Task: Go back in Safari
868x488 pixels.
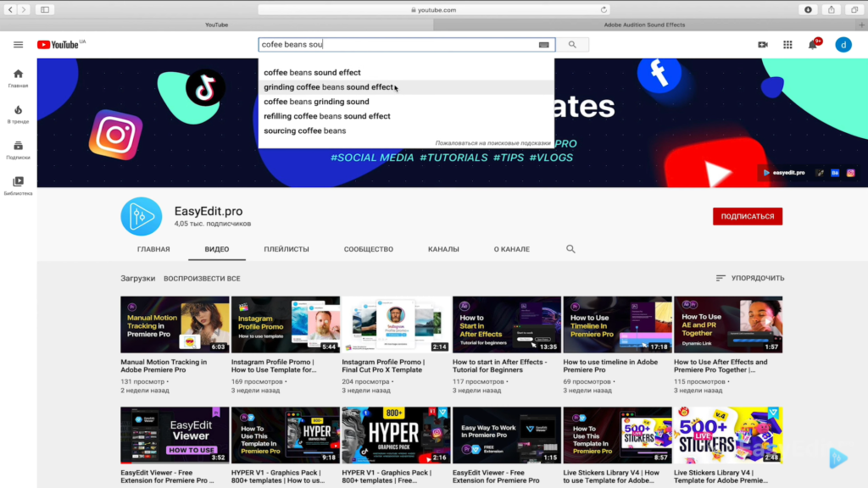Action: [x=10, y=9]
